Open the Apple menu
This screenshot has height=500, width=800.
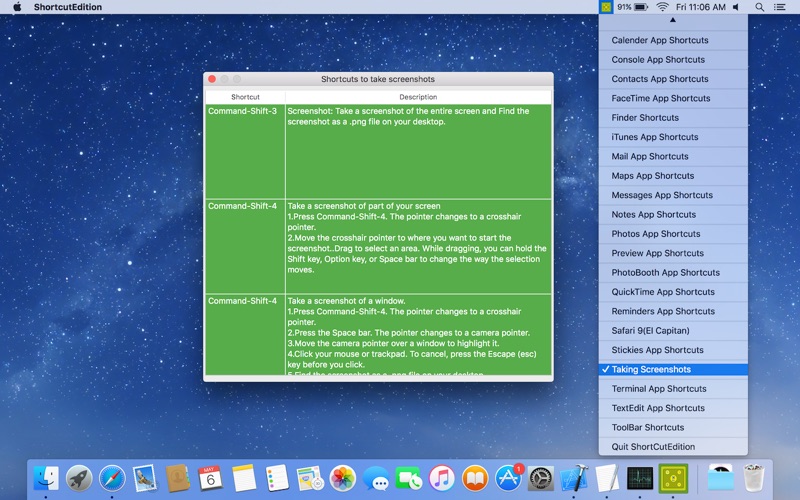tap(17, 7)
